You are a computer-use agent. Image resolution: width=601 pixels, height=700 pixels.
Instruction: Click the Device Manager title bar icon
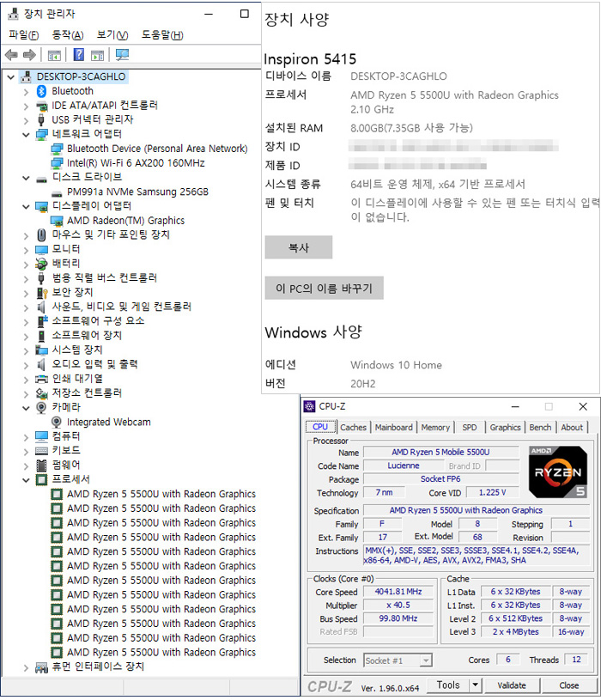(x=14, y=14)
